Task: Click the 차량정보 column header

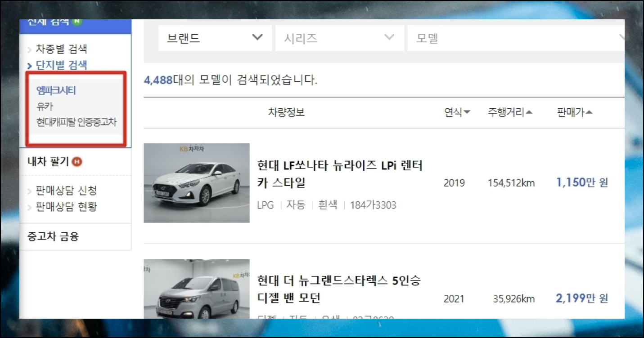Action: [287, 112]
